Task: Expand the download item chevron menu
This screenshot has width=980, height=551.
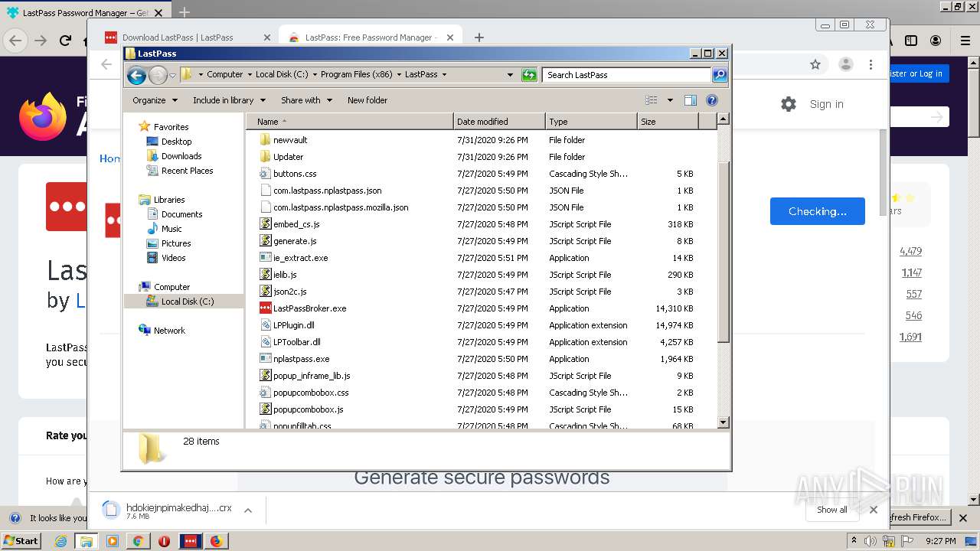Action: pos(248,510)
